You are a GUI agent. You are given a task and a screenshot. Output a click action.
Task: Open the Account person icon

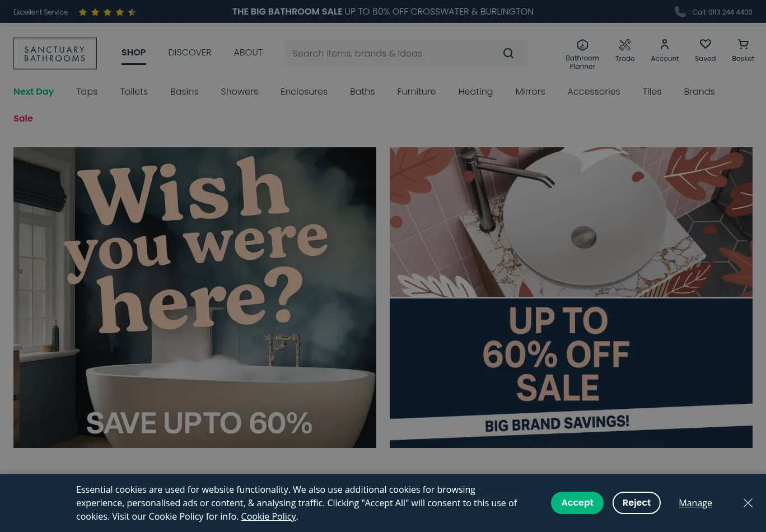665,45
